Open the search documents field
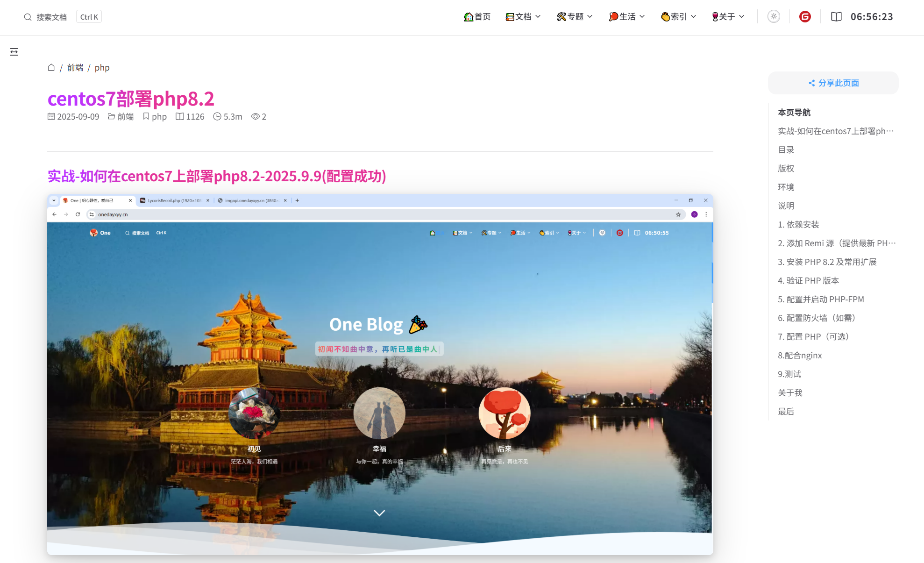 click(63, 17)
